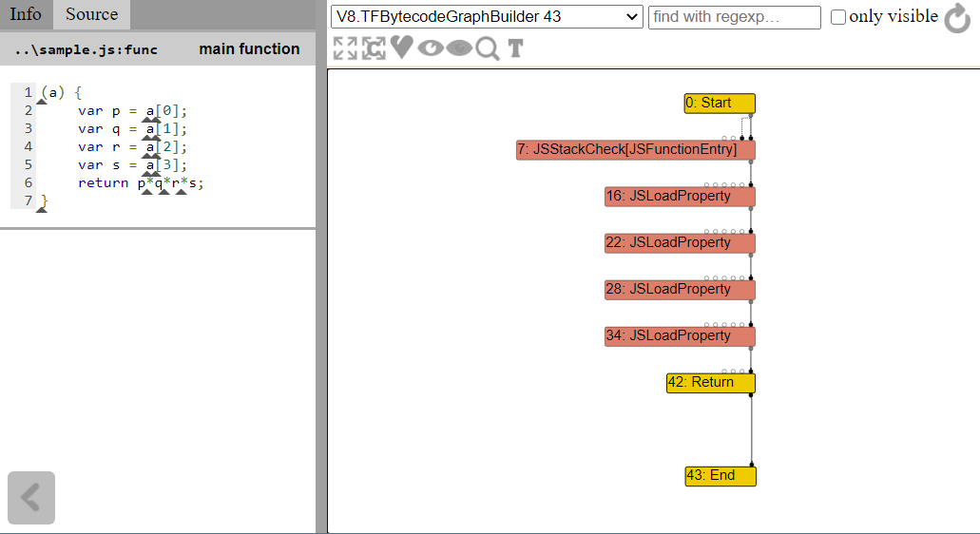Select the '7: JSStackCheck[JSFunctionEntry]' node
Image resolution: width=980 pixels, height=534 pixels.
[x=635, y=150]
